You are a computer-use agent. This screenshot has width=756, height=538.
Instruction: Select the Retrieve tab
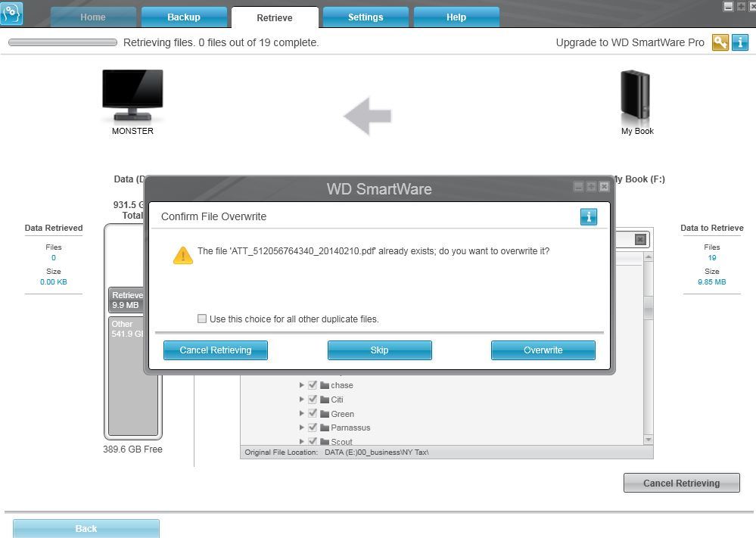(x=275, y=18)
